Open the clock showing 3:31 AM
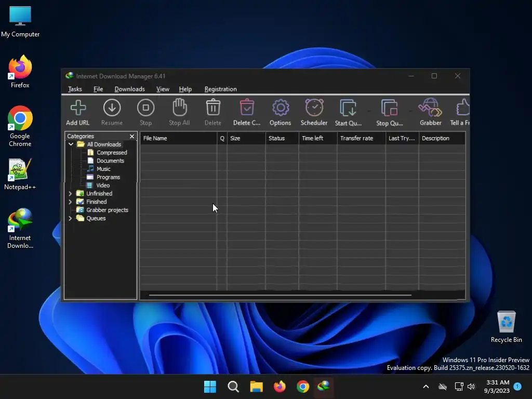 coord(497,387)
